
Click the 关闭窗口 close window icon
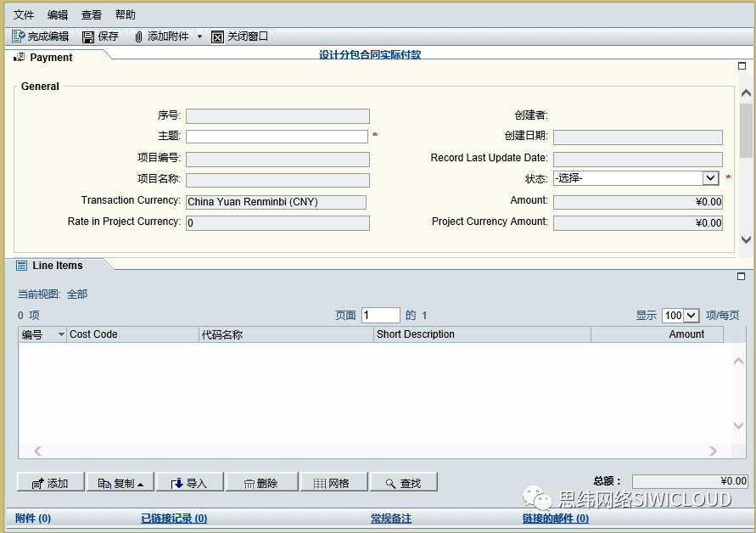click(x=217, y=36)
